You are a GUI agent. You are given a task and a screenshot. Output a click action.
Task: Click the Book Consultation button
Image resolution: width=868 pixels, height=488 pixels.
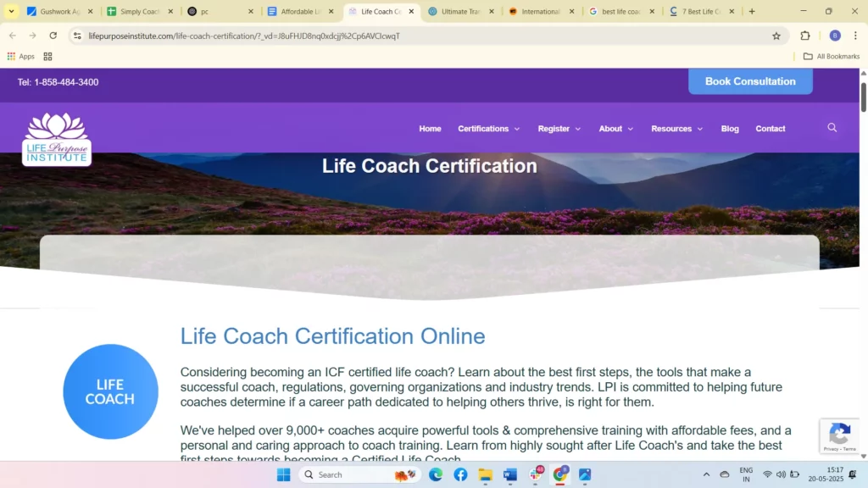pyautogui.click(x=749, y=80)
